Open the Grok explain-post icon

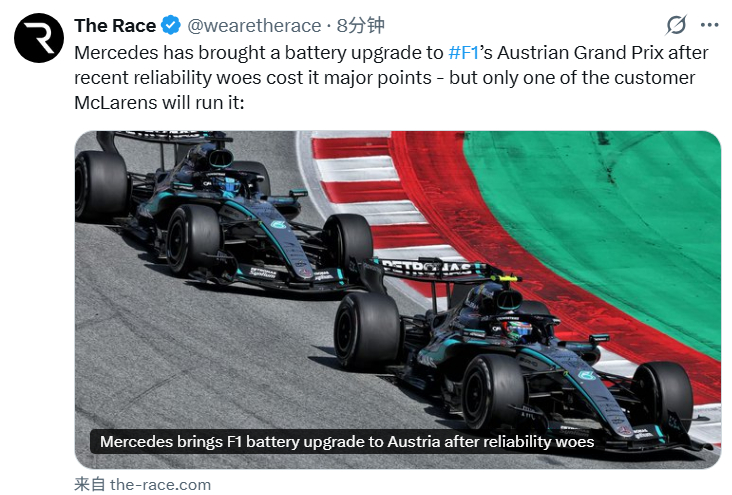[x=676, y=25]
